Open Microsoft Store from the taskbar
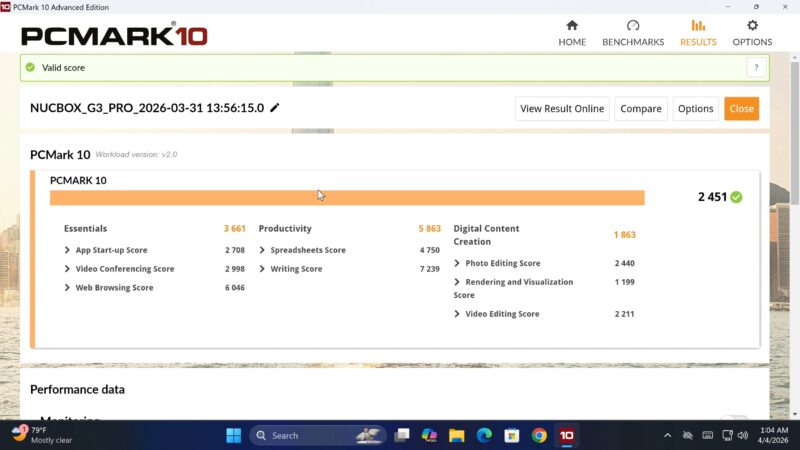Image resolution: width=800 pixels, height=450 pixels. 512,435
